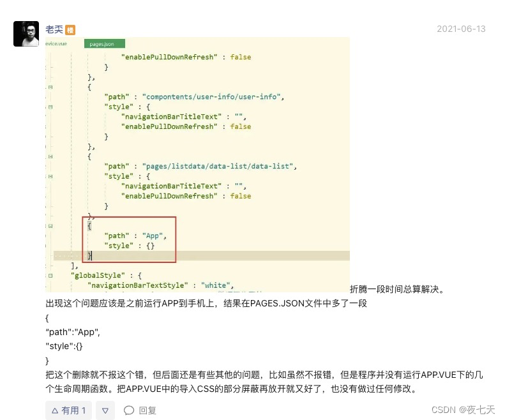Click the sentence starting 把这个删除就不报这个错
Viewport: 505px width, 420px height.
point(264,382)
